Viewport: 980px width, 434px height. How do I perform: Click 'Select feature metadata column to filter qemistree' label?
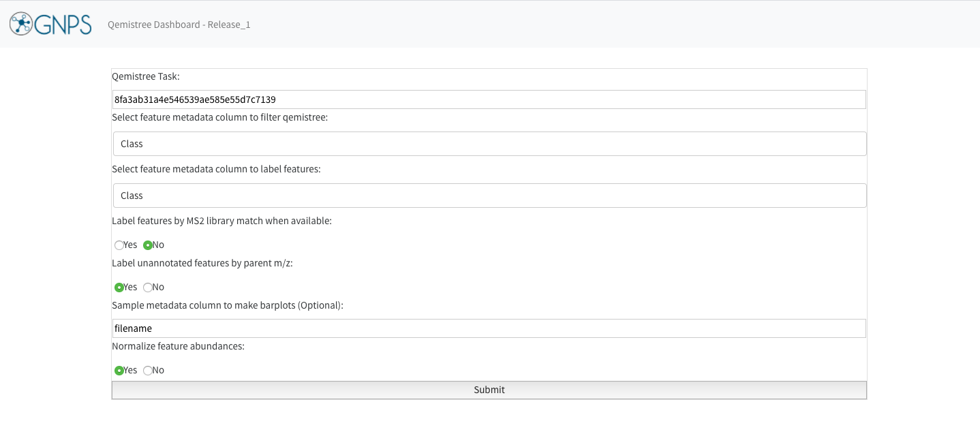[220, 117]
